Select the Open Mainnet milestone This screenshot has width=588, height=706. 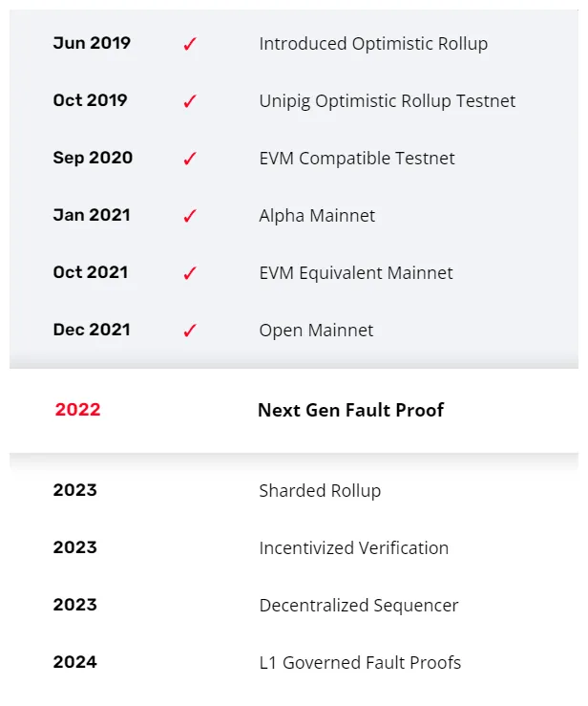pos(316,331)
